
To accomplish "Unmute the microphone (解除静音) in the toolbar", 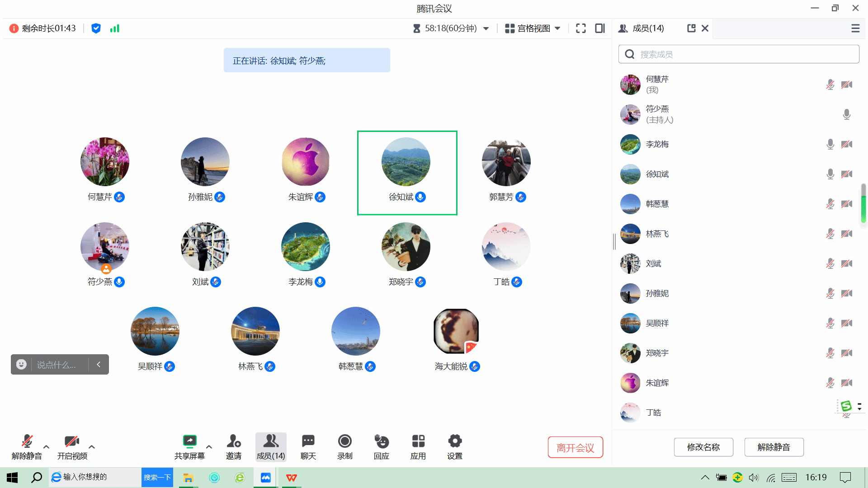I will tap(27, 441).
